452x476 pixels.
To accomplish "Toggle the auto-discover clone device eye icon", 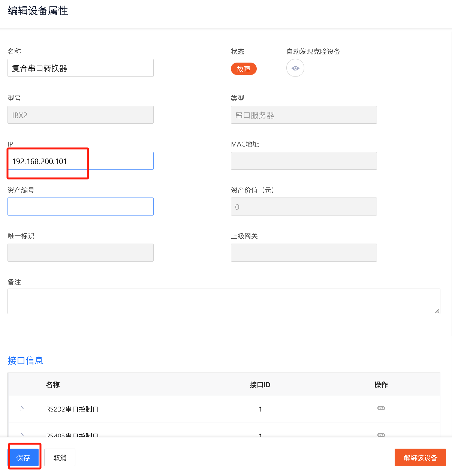I will click(295, 68).
